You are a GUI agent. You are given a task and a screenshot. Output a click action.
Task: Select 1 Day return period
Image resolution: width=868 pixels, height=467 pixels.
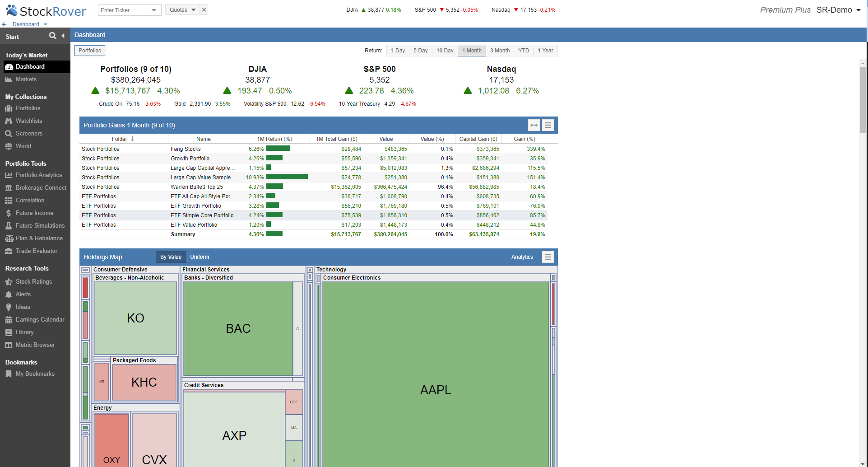click(x=398, y=51)
